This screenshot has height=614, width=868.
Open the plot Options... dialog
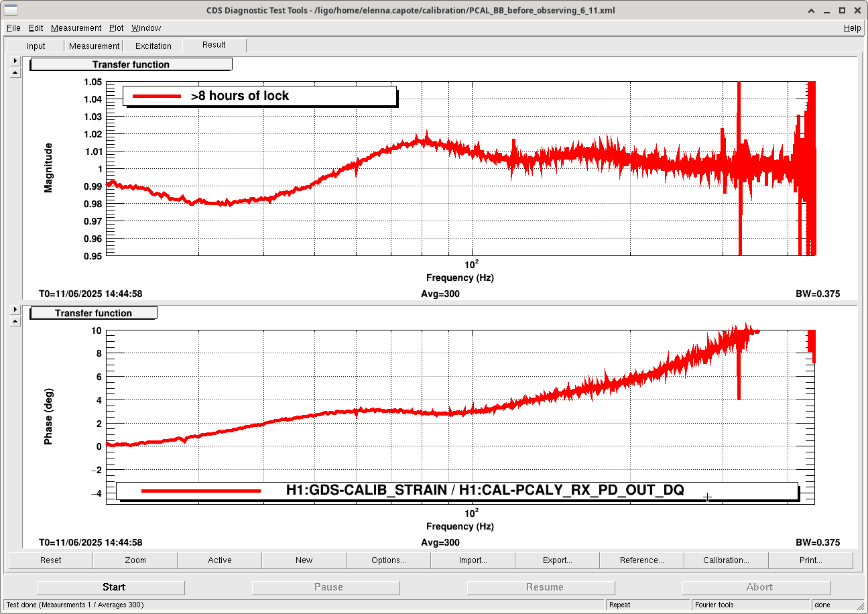pyautogui.click(x=389, y=560)
